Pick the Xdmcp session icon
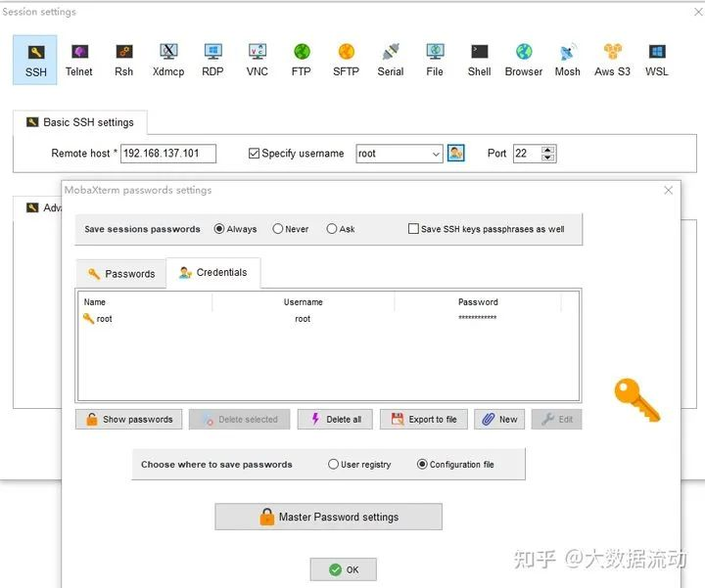 pos(168,60)
